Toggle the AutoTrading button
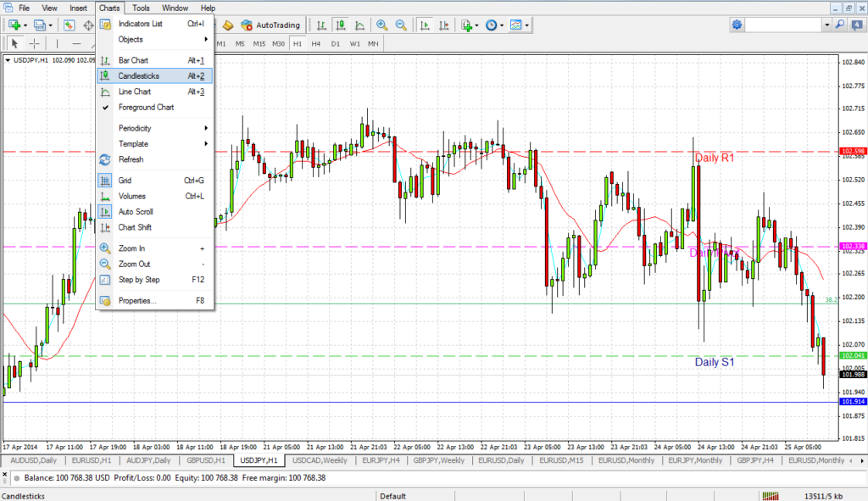 (270, 25)
